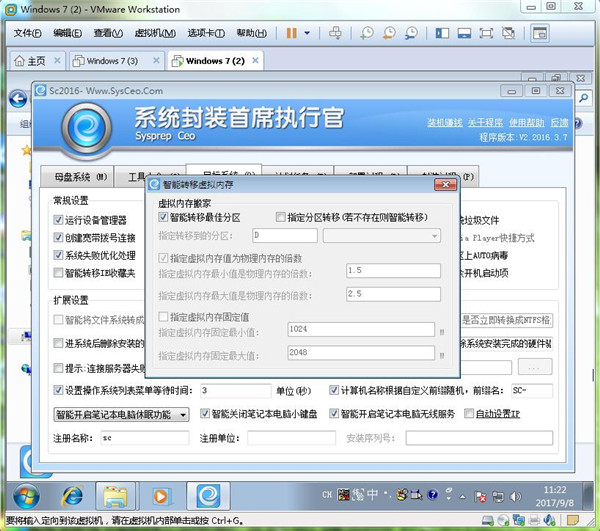This screenshot has height=531, width=600.
Task: Click wait time field showing 3
Action: [235, 391]
